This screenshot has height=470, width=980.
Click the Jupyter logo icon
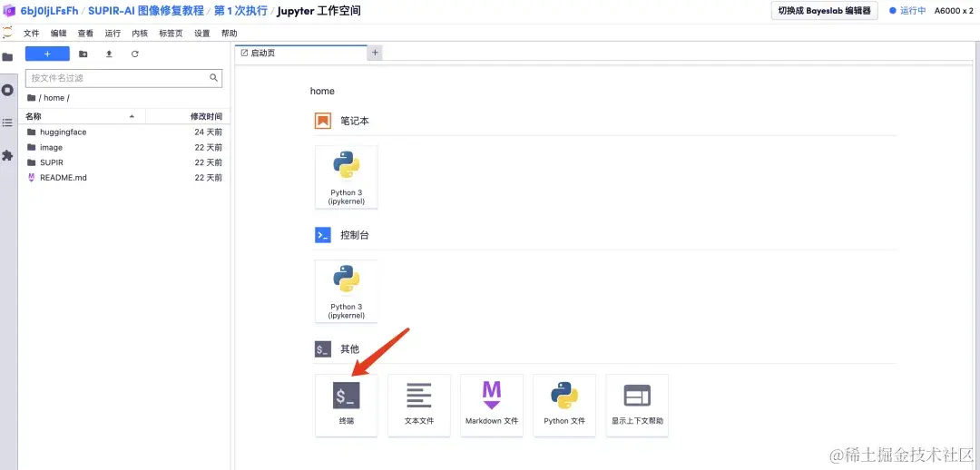pos(7,33)
